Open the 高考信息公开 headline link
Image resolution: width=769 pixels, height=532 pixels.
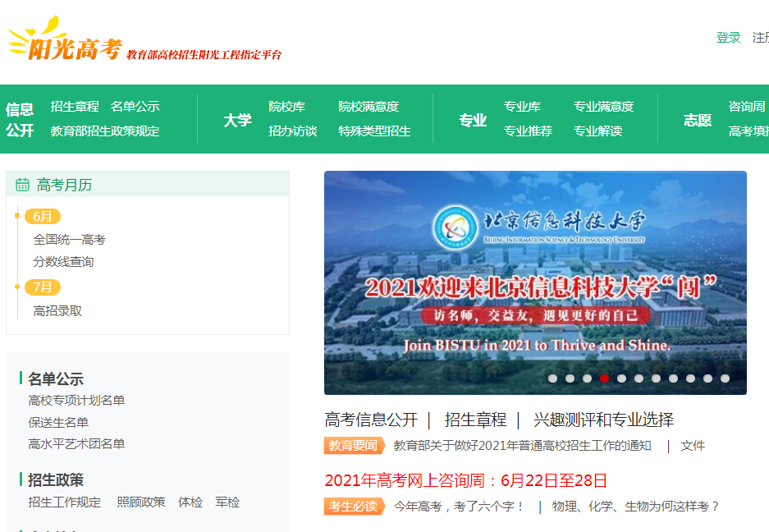[371, 420]
